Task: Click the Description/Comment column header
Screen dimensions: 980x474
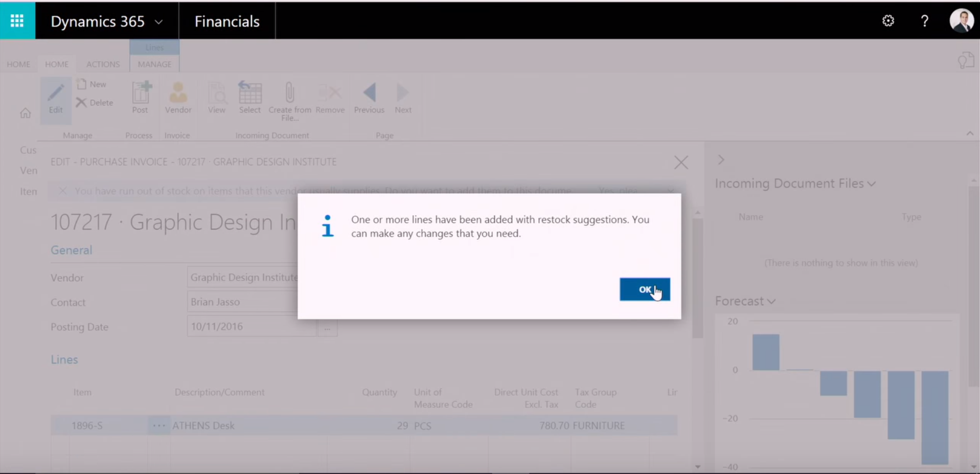Action: coord(219,392)
